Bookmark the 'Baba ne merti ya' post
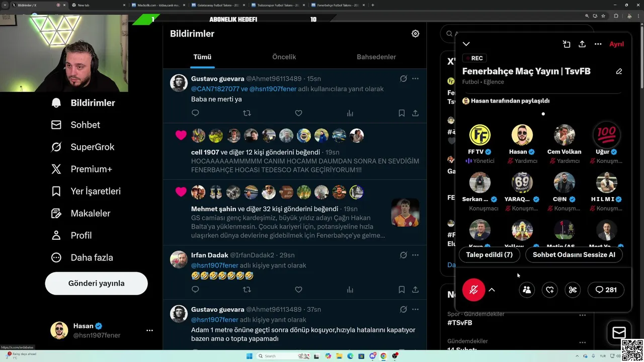The width and height of the screenshot is (644, 362). [x=401, y=113]
